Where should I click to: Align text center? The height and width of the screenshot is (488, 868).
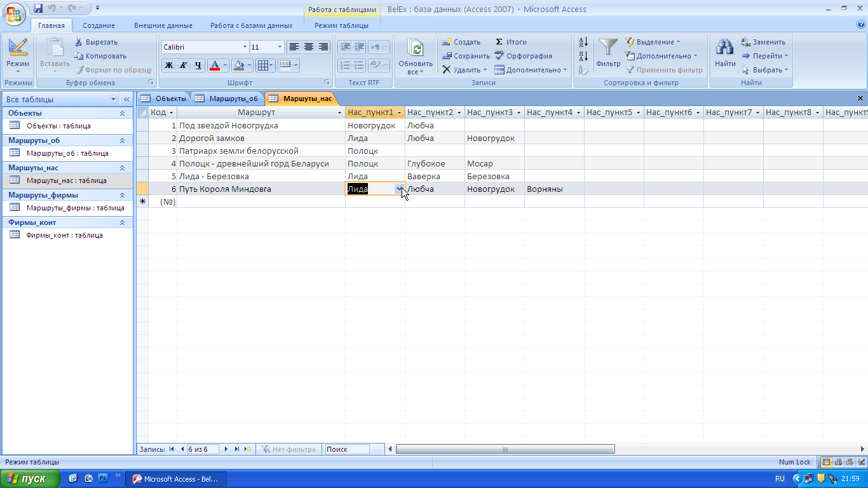[x=309, y=47]
